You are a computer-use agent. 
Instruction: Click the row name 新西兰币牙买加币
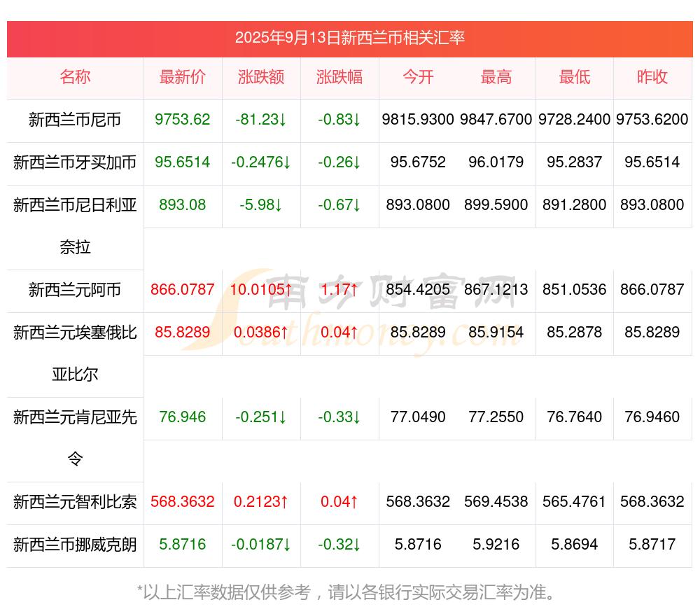75,162
